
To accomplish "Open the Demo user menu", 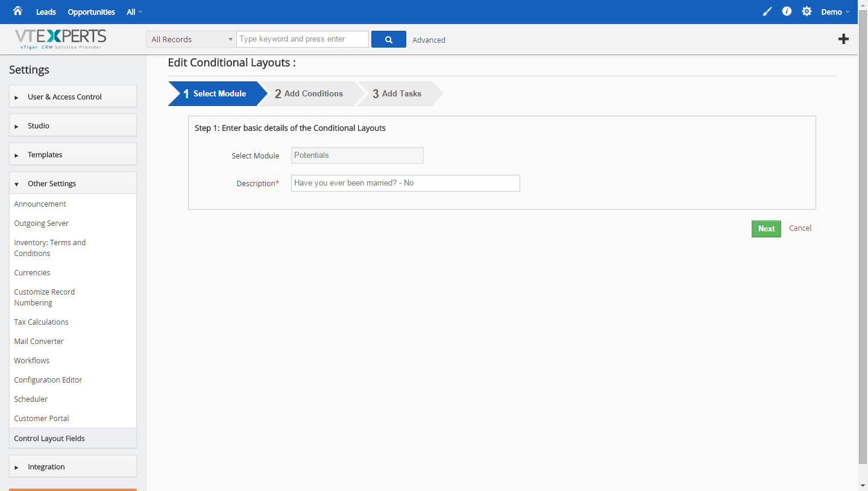I will point(835,12).
